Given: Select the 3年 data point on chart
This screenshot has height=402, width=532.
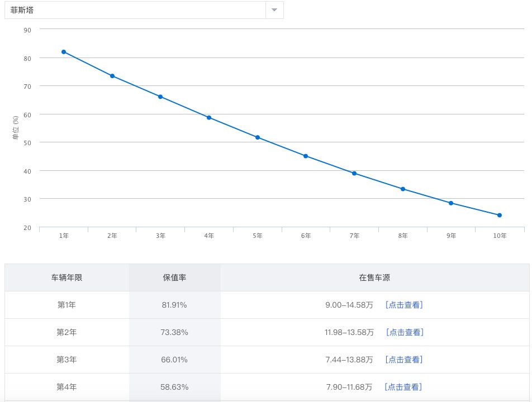Looking at the screenshot, I should [160, 97].
